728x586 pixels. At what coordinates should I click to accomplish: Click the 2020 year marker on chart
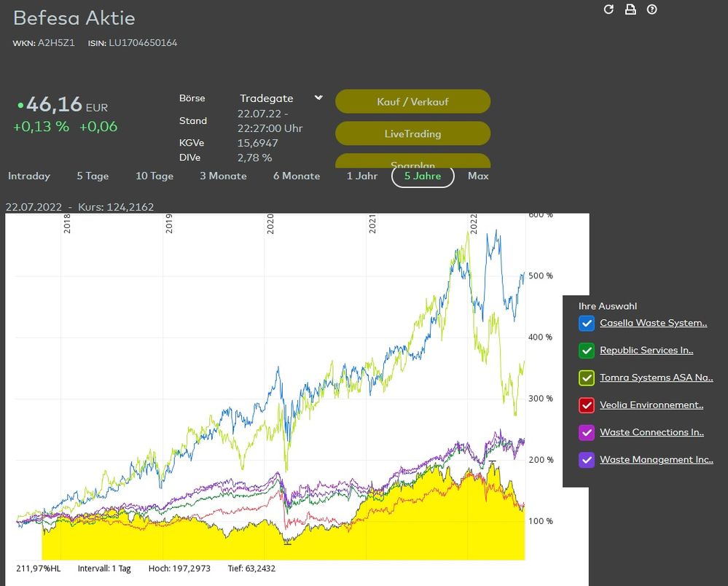pyautogui.click(x=270, y=224)
